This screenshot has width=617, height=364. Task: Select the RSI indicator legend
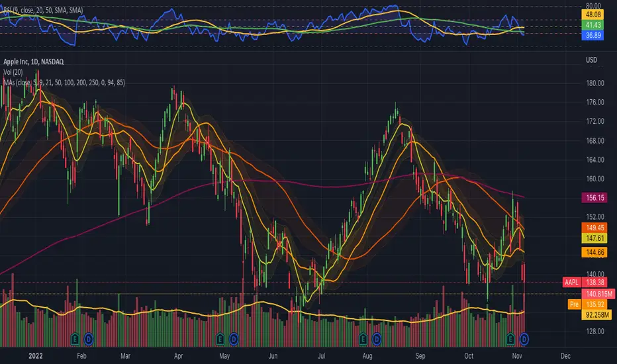tap(43, 10)
